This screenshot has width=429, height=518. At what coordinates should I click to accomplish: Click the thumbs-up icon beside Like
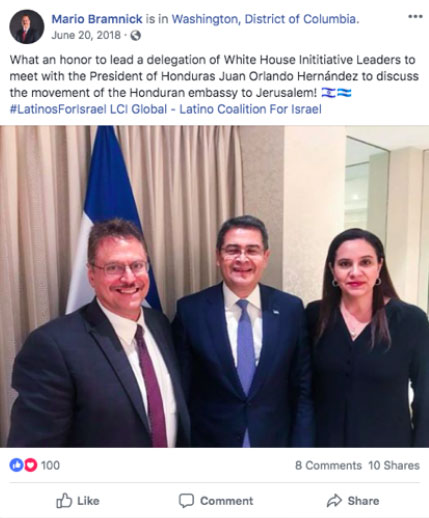click(x=64, y=500)
